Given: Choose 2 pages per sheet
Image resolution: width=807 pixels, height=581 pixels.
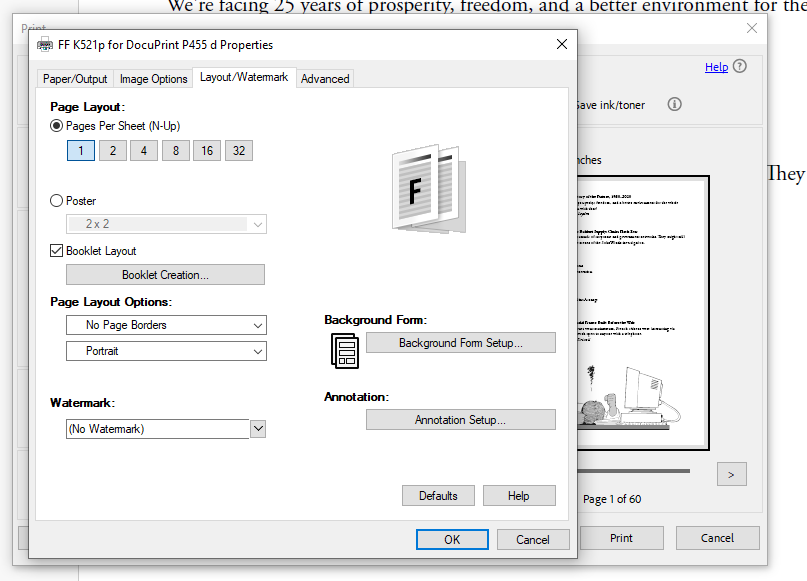Looking at the screenshot, I should [x=113, y=151].
